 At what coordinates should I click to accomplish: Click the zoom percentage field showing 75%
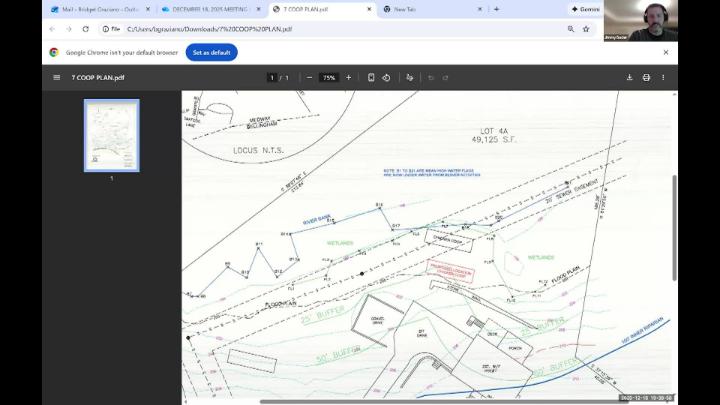tap(328, 77)
